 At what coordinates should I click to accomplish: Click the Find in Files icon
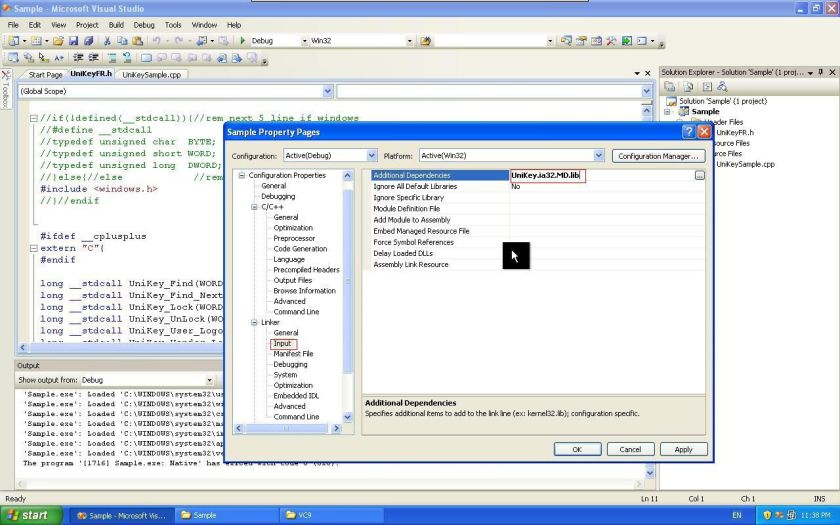(426, 41)
